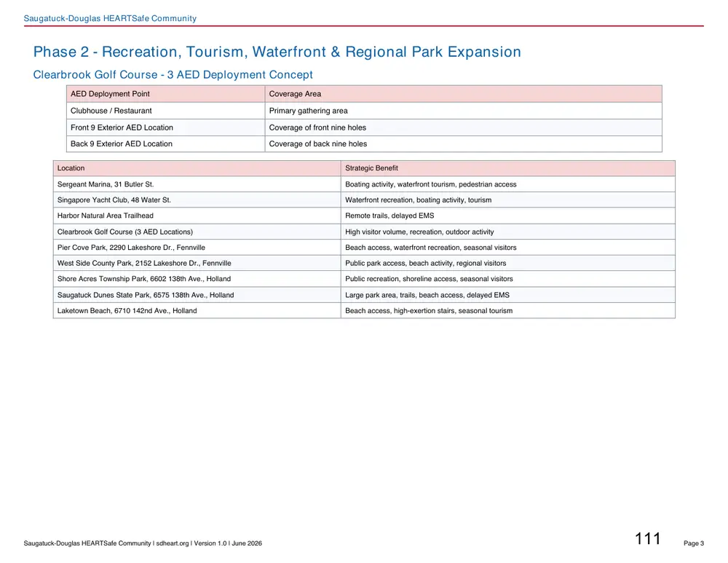Click the Singapore Yacht Club entry
The width and height of the screenshot is (728, 563).
(197, 200)
